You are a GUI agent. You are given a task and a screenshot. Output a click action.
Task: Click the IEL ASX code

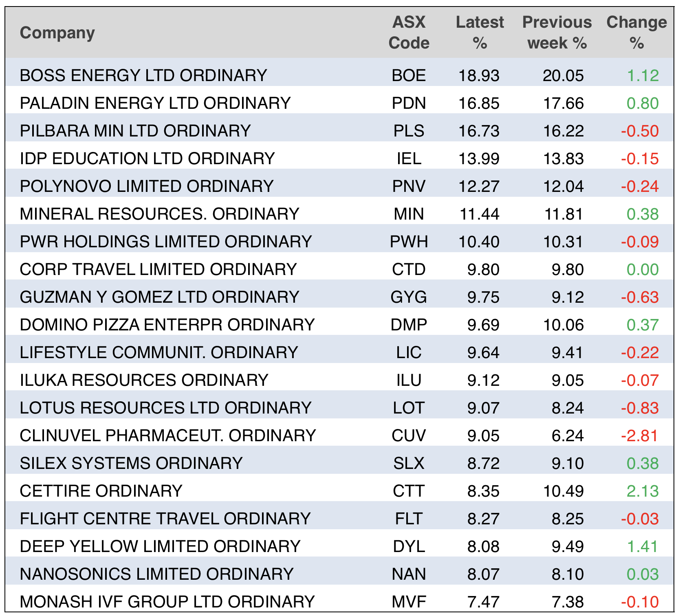click(409, 158)
